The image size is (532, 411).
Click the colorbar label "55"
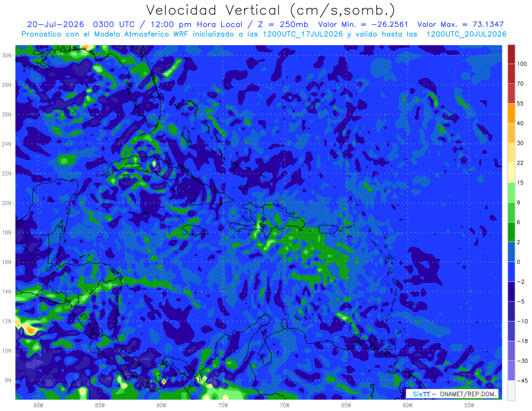(x=520, y=103)
